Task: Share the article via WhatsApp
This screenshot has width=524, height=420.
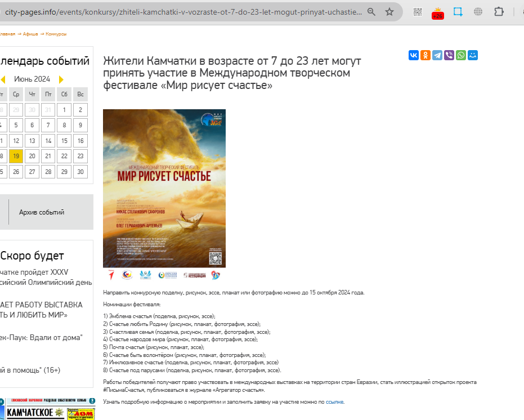Action: coord(461,55)
